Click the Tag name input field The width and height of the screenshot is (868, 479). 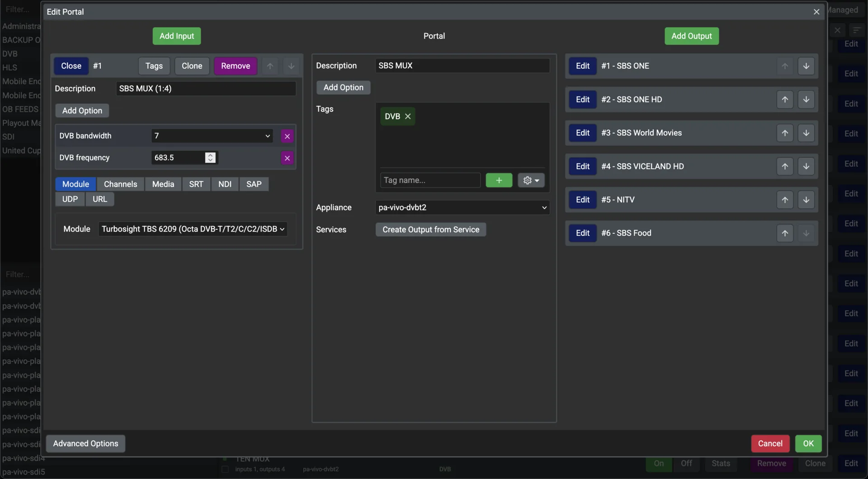pyautogui.click(x=430, y=180)
